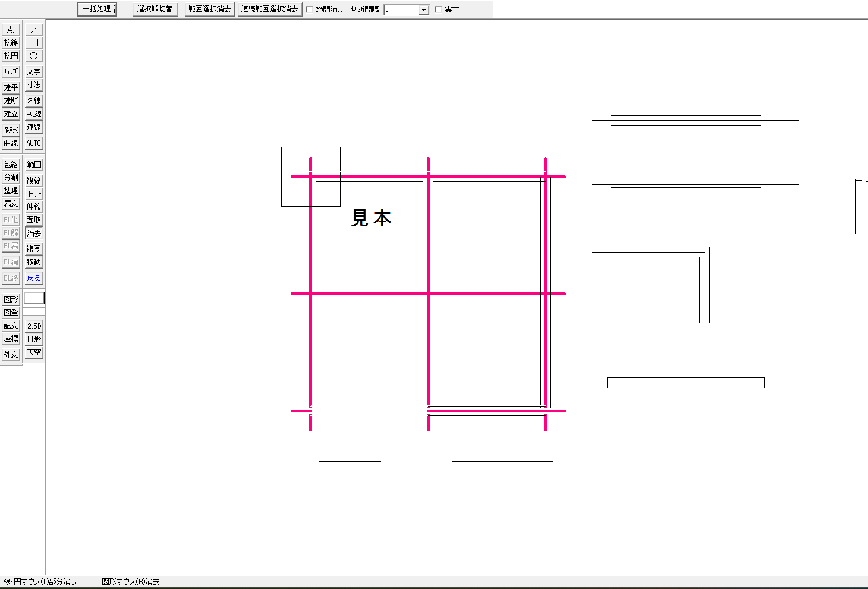
Task: Click the blue 戻る undo button
Action: pos(34,278)
